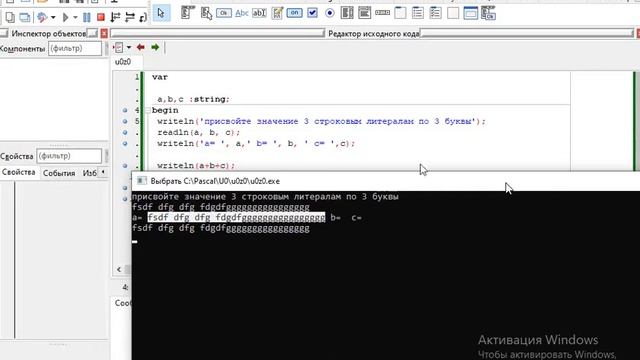Jump forward with the green right arrow
The image size is (640, 360).
(155, 47)
